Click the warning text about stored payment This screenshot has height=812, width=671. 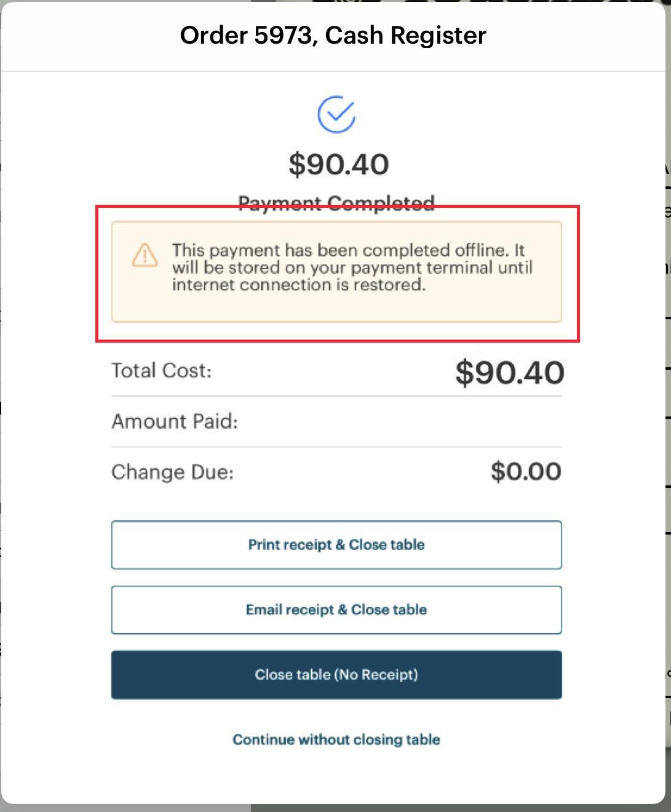point(353,267)
